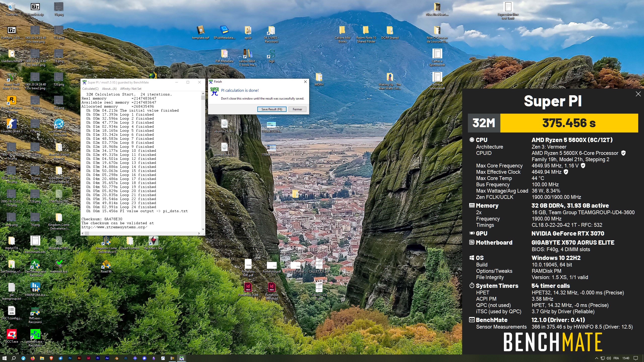Launch Firefox from the taskbar

click(x=32, y=358)
